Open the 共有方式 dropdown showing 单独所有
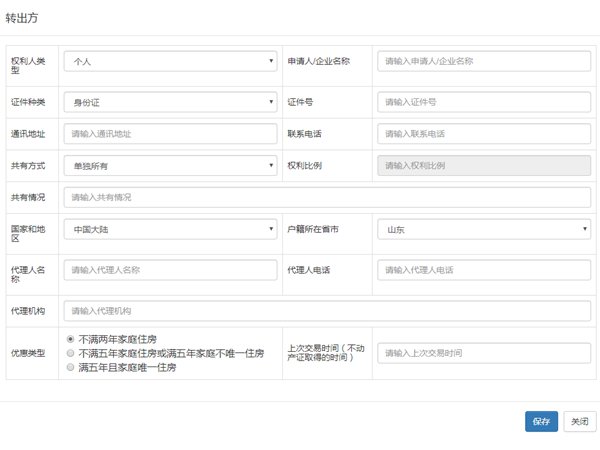 pyautogui.click(x=170, y=165)
